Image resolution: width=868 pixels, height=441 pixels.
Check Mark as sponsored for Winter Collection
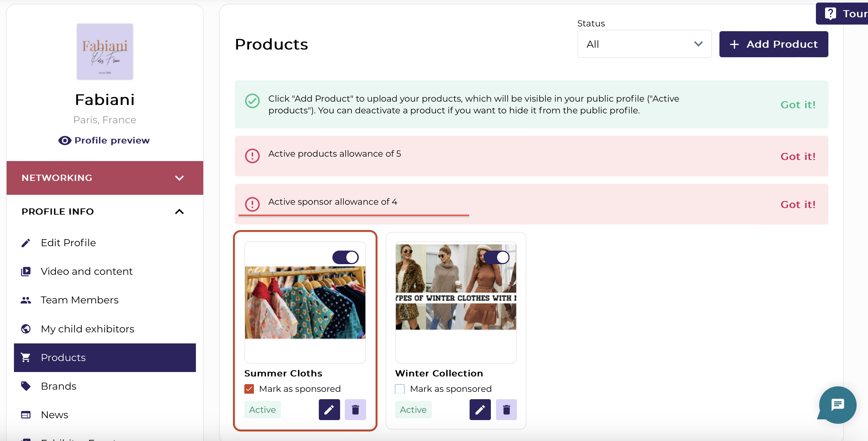400,389
